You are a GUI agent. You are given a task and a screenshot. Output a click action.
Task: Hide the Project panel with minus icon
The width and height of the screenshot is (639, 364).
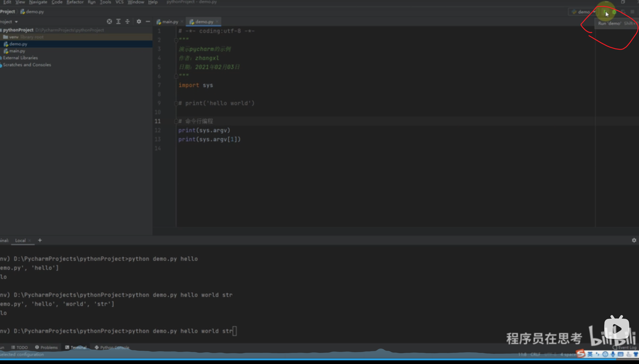[148, 22]
